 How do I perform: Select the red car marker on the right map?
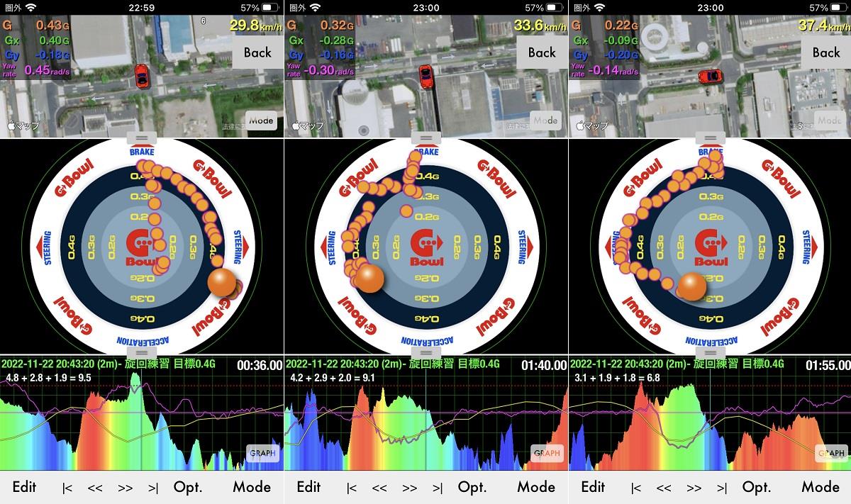pyautogui.click(x=711, y=76)
